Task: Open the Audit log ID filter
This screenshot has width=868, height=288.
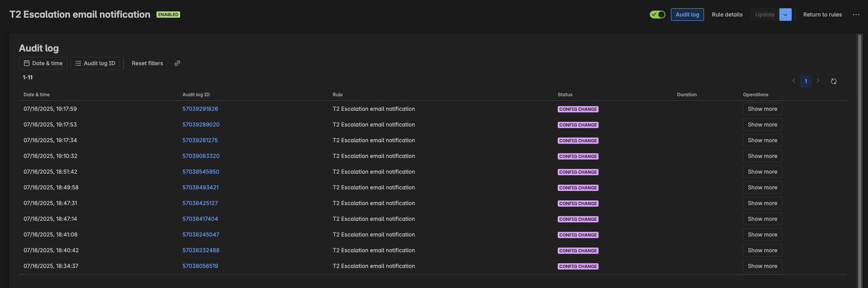Action: point(95,63)
